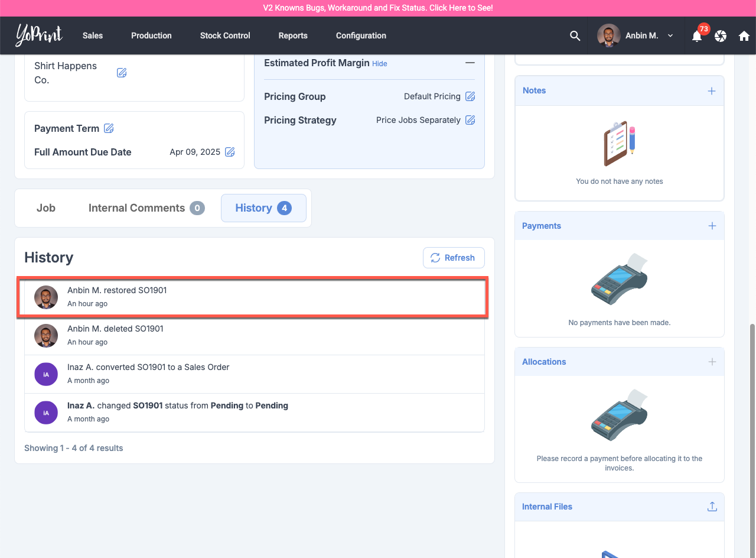Open the Stock Control menu
The image size is (756, 558).
pyautogui.click(x=225, y=35)
